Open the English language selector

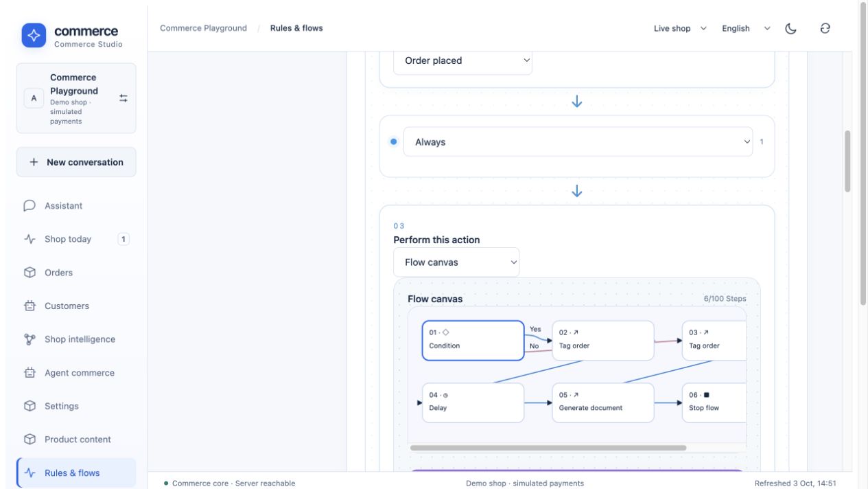(x=746, y=28)
